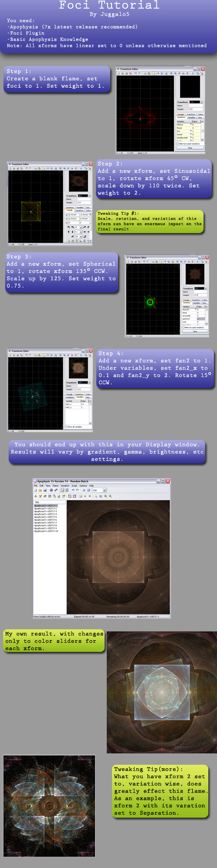The width and height of the screenshot is (217, 868).
Task: Select the rotate tool icon in Apophysis main window
Action: pyautogui.click(x=101, y=496)
